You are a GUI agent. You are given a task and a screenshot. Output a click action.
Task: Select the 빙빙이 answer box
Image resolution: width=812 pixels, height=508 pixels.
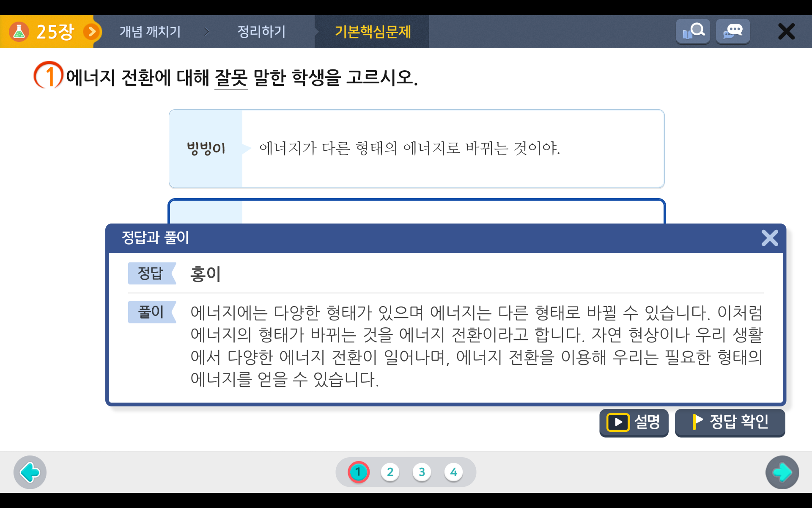pos(416,148)
